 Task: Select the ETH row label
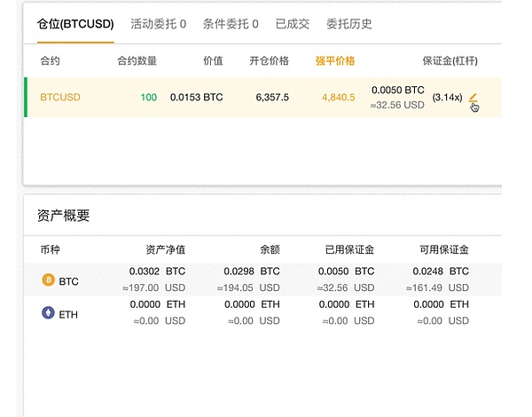point(68,314)
